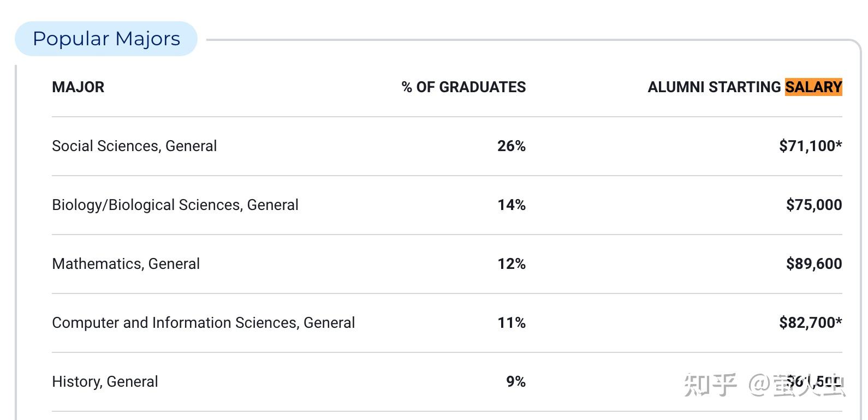
Task: Click the 14% graduates value
Action: coord(511,205)
